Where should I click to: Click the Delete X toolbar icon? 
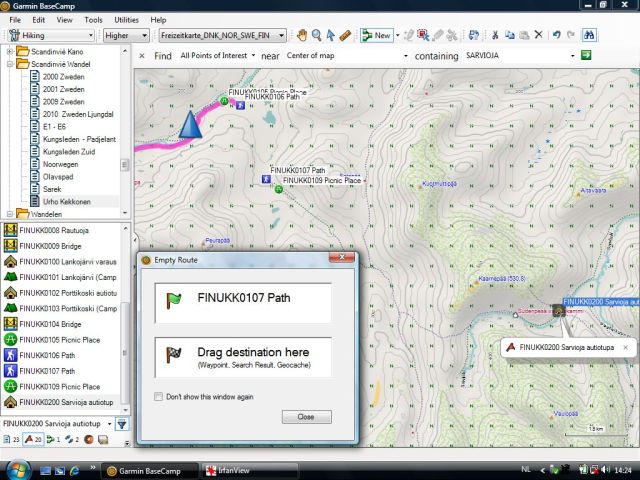(x=539, y=35)
